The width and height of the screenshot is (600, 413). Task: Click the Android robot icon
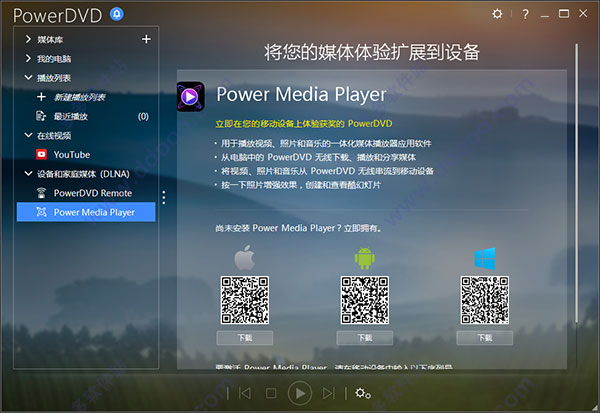click(365, 258)
